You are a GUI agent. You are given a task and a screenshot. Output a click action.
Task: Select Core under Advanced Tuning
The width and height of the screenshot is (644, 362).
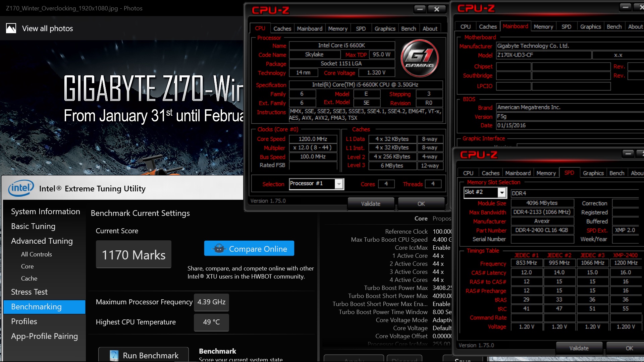coord(28,266)
